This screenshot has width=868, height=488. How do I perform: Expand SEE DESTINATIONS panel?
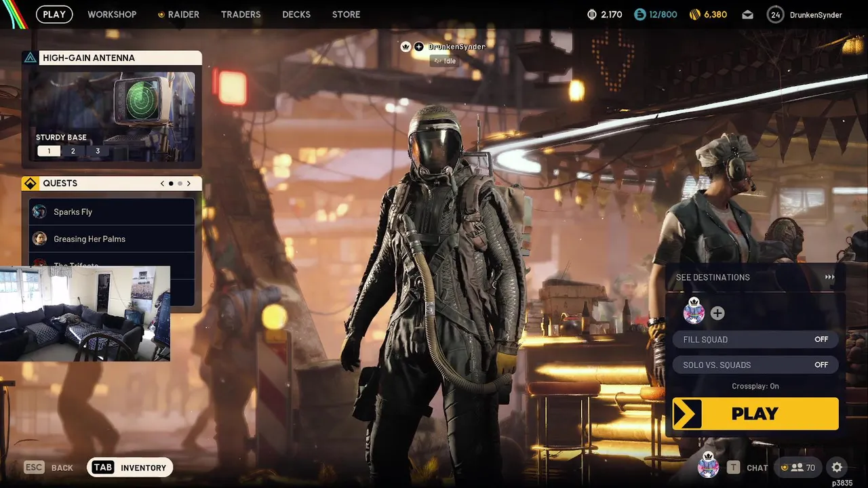(755, 277)
